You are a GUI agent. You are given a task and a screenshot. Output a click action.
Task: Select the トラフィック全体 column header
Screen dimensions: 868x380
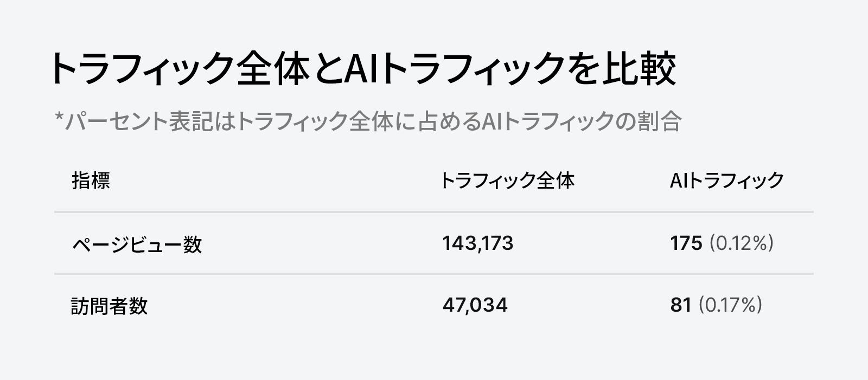(507, 181)
